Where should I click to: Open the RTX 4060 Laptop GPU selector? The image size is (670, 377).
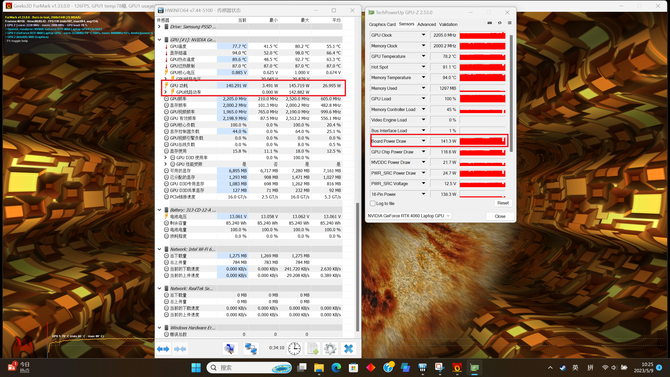[x=409, y=216]
